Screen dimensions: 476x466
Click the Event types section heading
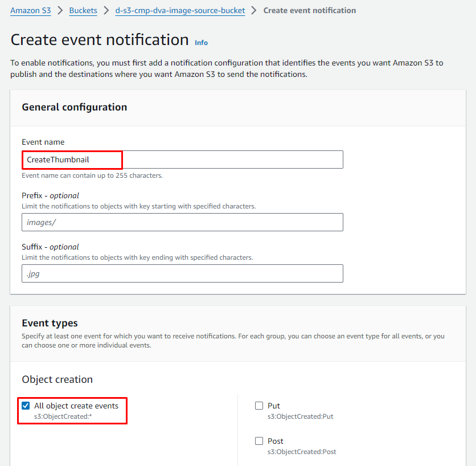pos(50,323)
